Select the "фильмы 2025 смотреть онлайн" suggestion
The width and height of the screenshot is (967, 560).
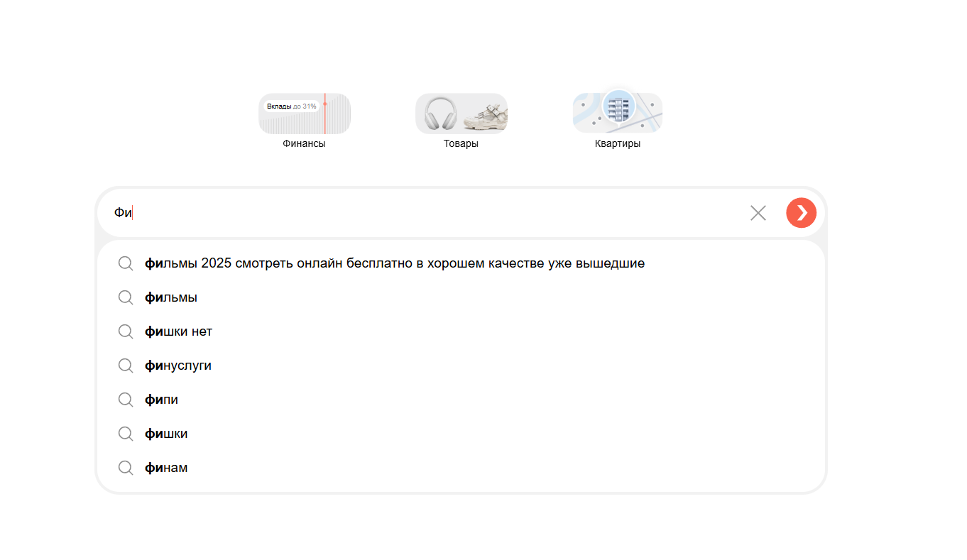tap(394, 263)
